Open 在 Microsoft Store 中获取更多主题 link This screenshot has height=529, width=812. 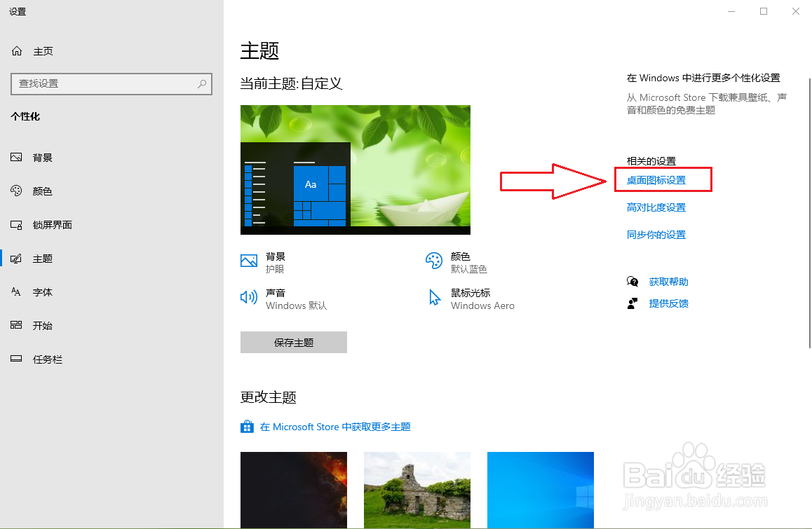[335, 427]
